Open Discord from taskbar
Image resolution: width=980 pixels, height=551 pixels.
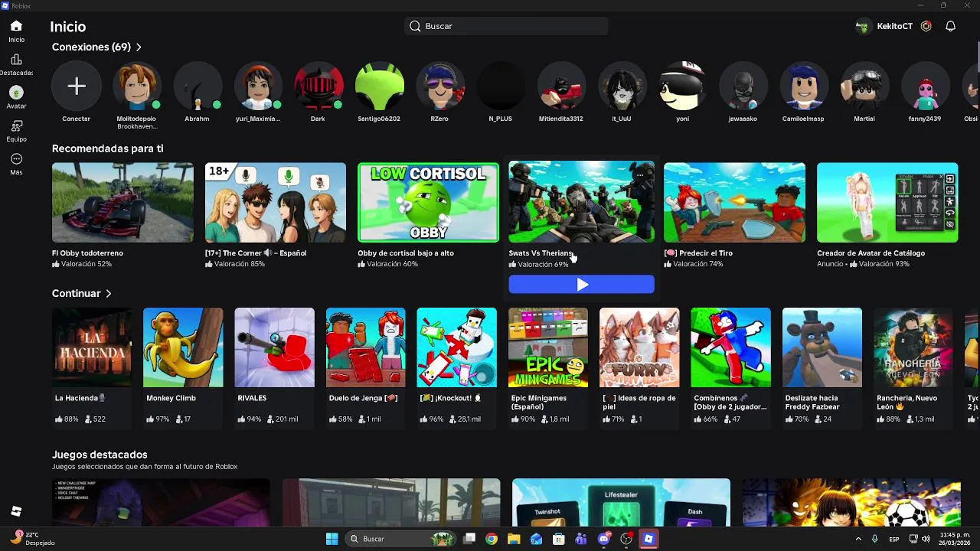(604, 539)
